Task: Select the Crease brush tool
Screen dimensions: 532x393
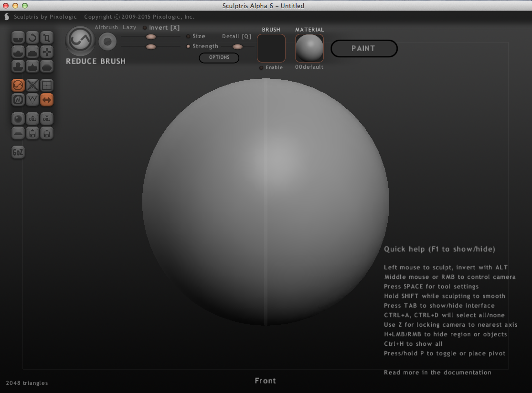Action: 18,38
